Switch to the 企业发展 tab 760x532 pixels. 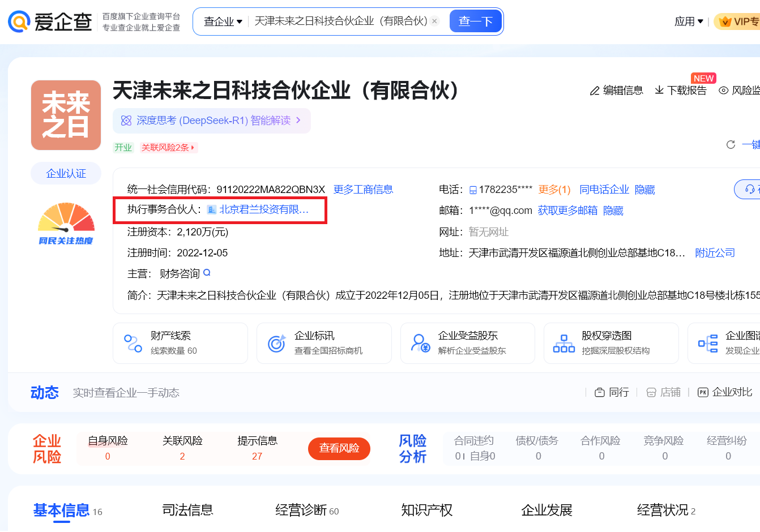pos(547,510)
